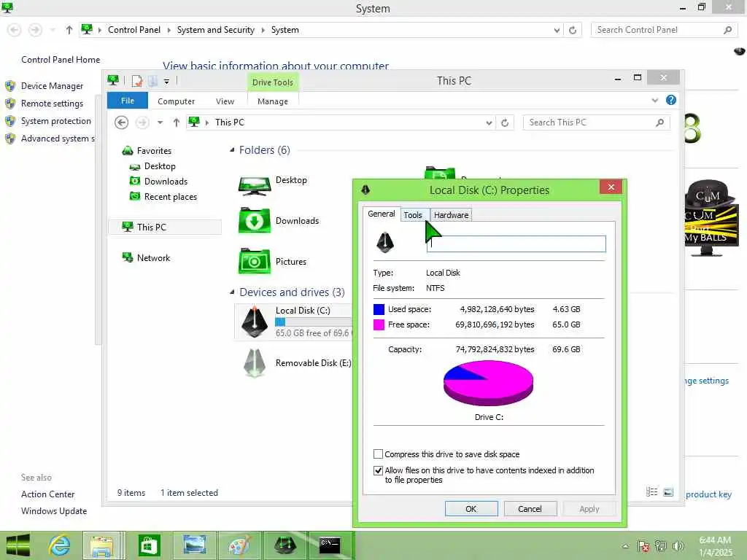Viewport: 747px width, 560px height.
Task: Click the Windows Start button
Action: [18, 545]
